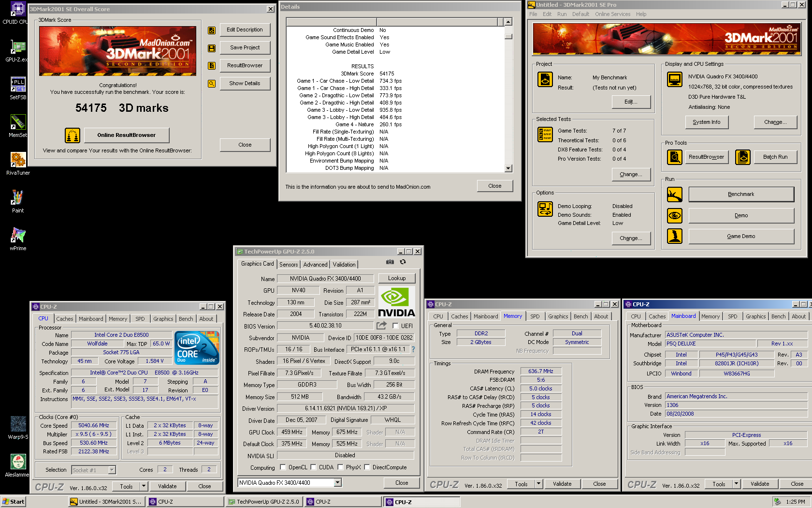Click the Batch Run icon

pos(743,157)
